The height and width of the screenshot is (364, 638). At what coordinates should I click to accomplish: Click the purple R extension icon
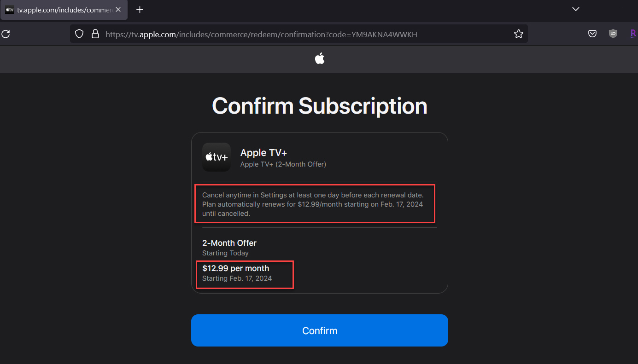[x=633, y=34]
